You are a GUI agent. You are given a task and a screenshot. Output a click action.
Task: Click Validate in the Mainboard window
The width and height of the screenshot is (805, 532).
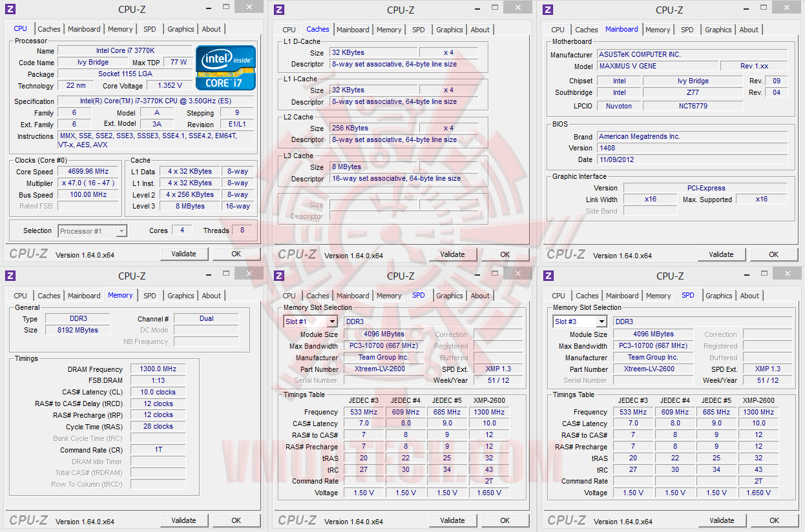(x=722, y=254)
